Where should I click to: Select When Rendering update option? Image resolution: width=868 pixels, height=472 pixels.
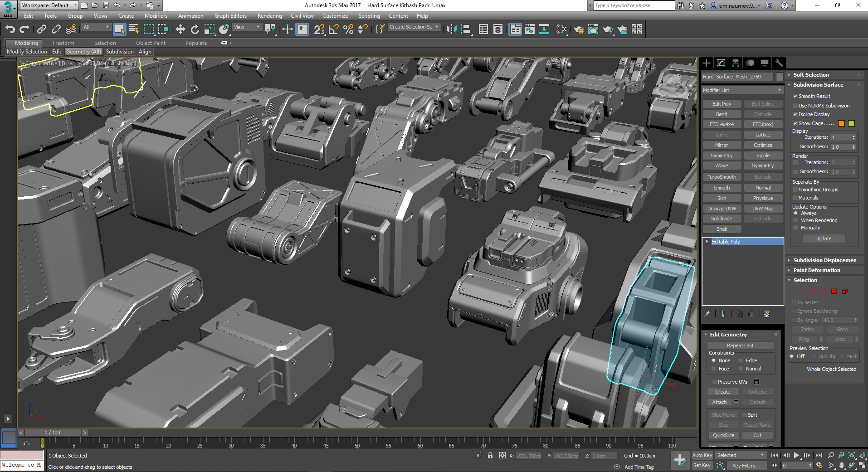796,220
